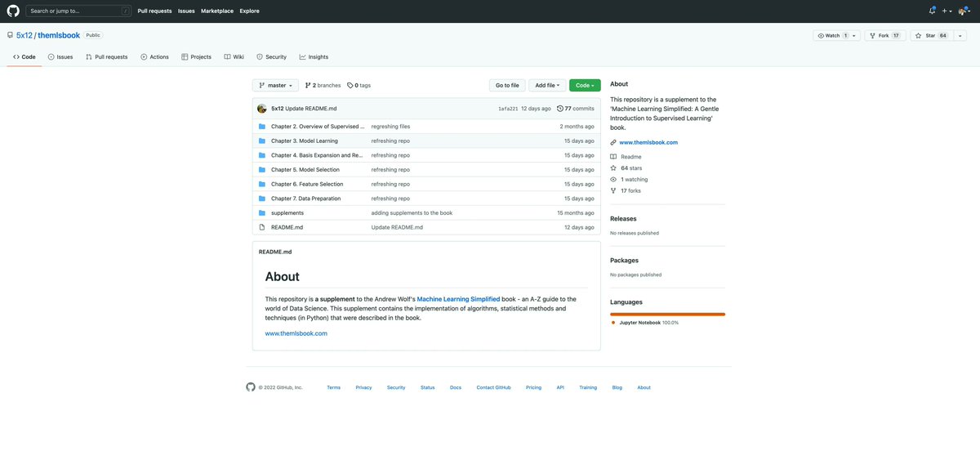This screenshot has width=980, height=460.
Task: Expand the master branch selector
Action: tap(275, 85)
